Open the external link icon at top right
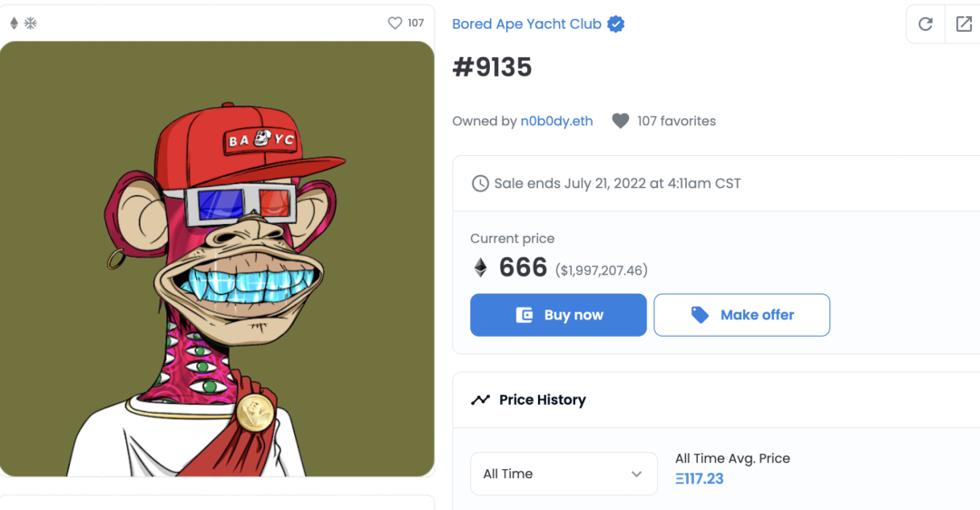This screenshot has width=980, height=510. click(x=964, y=25)
